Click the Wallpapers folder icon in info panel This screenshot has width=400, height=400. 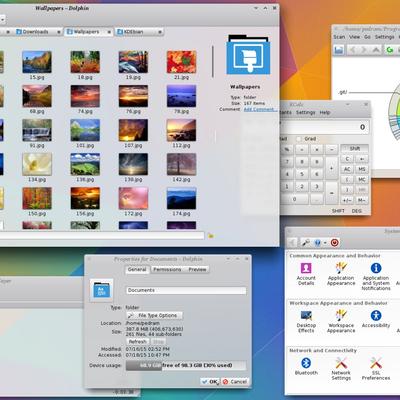coord(248,55)
